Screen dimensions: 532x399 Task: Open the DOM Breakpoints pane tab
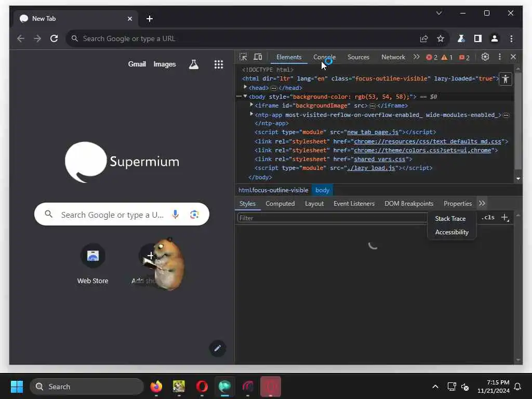(409, 204)
